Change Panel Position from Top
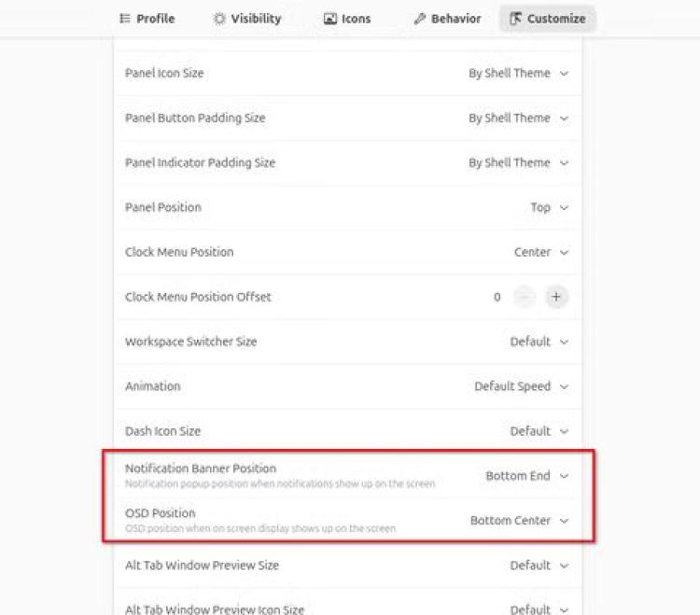 coord(549,207)
